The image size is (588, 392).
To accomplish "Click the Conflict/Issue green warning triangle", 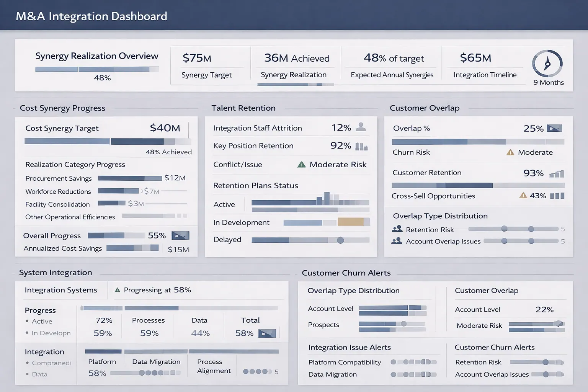I will [x=301, y=165].
